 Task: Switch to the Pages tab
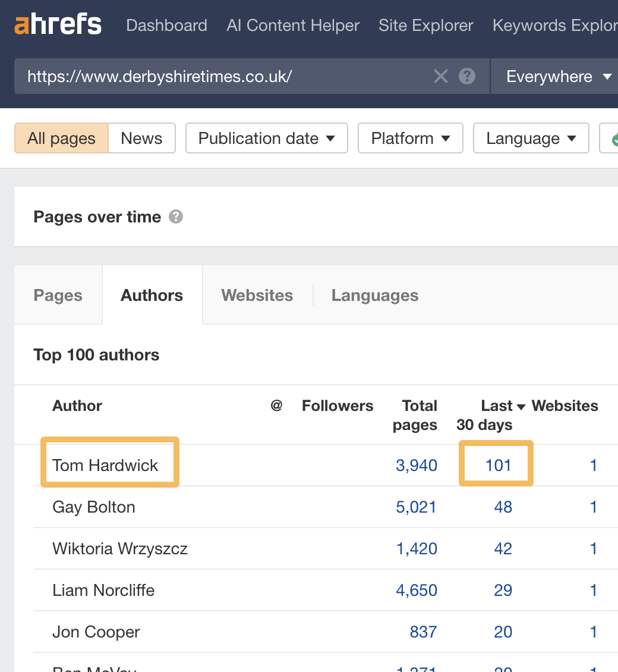pos(58,295)
